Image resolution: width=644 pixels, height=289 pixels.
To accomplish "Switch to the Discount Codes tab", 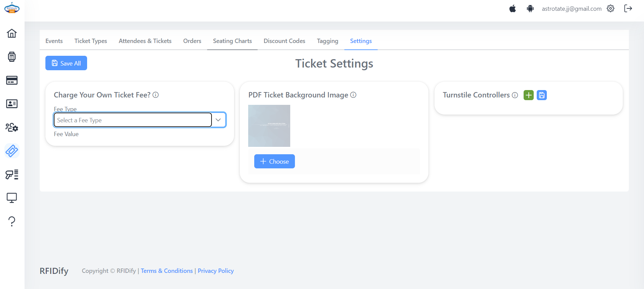I will tap(285, 41).
